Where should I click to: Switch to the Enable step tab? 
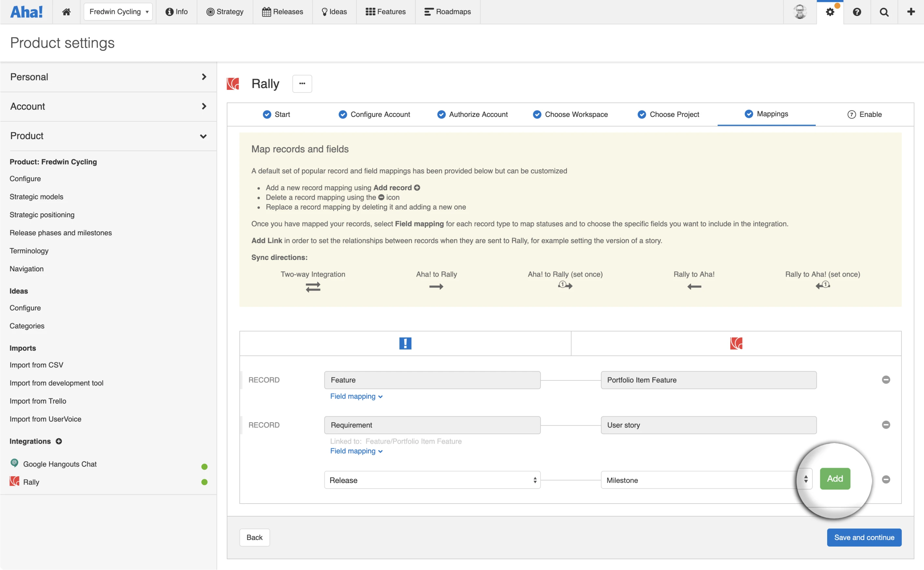point(864,114)
